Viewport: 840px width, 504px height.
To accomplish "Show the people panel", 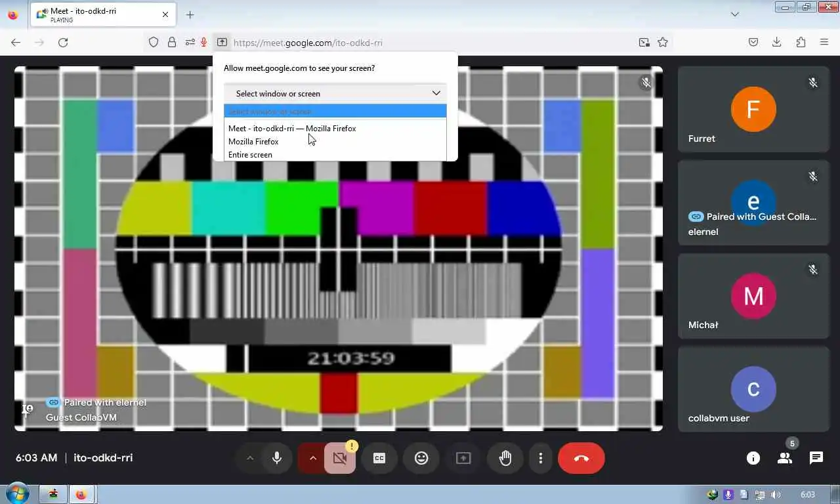I will coord(785,458).
